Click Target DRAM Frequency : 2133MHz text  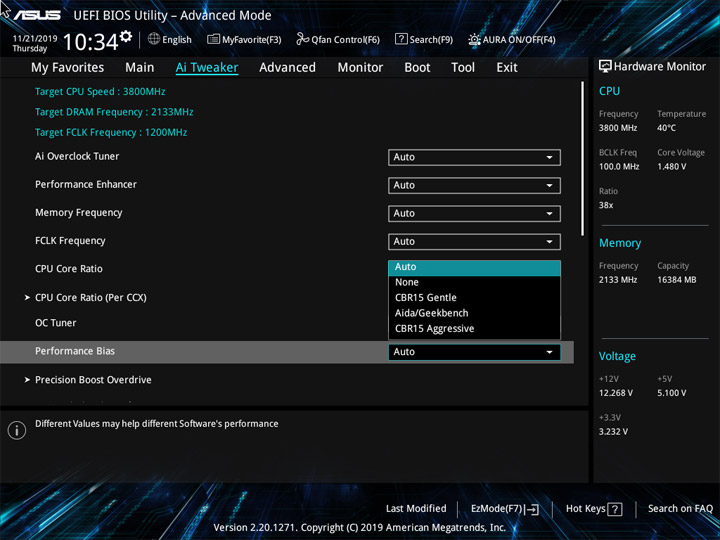pos(114,112)
